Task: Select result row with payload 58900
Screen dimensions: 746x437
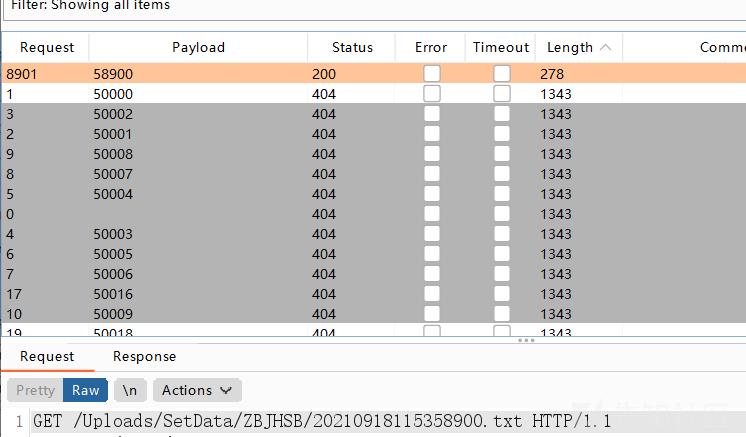Action: coord(374,74)
